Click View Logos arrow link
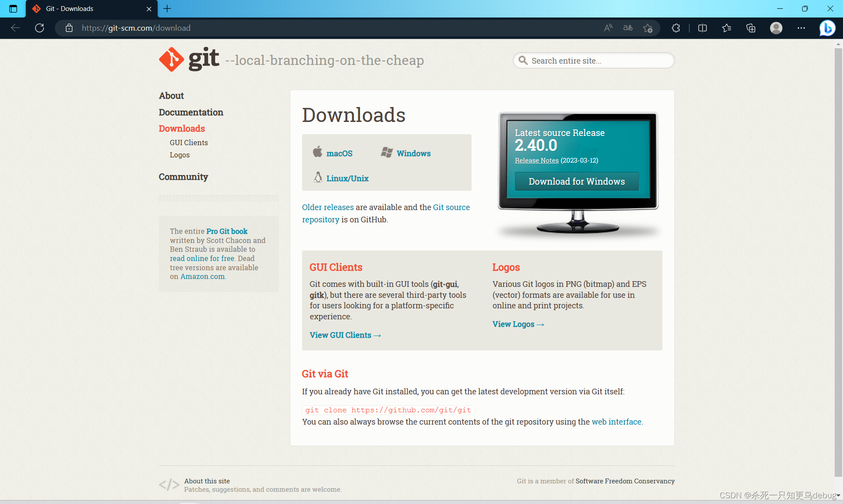The height and width of the screenshot is (504, 843). click(x=518, y=324)
